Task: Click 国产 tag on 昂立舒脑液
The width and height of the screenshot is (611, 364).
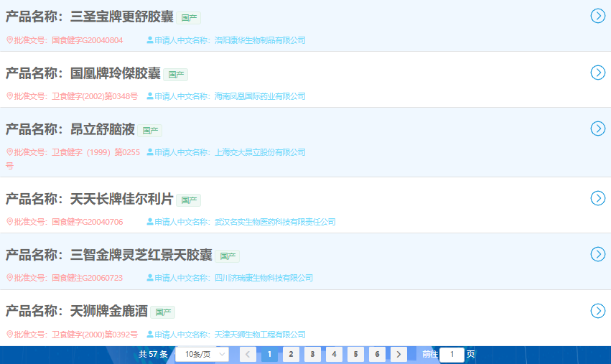Action: 150,131
